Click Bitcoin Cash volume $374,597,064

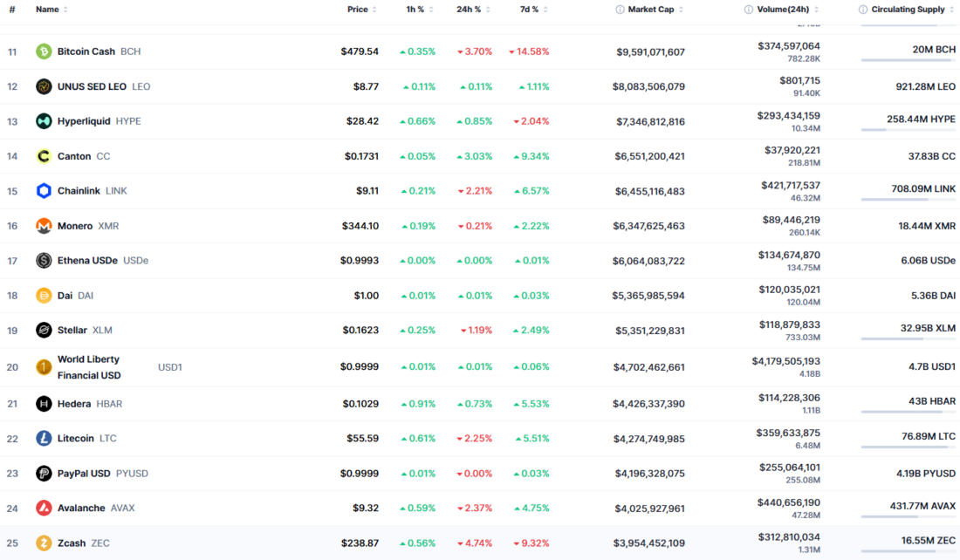click(x=789, y=46)
